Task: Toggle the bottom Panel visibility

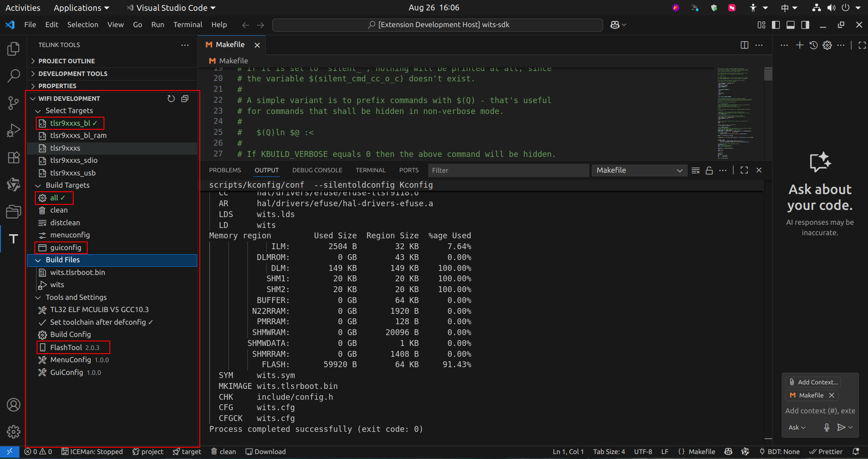Action: click(x=790, y=25)
